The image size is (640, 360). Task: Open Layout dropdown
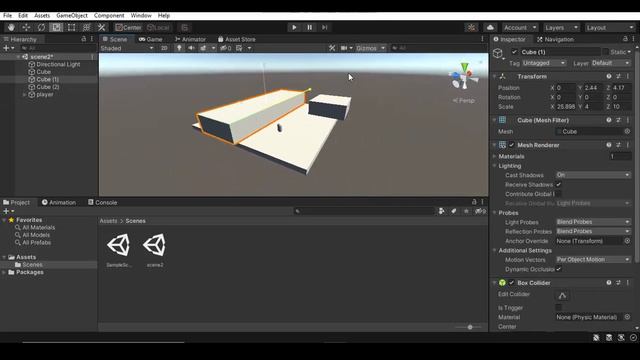609,27
